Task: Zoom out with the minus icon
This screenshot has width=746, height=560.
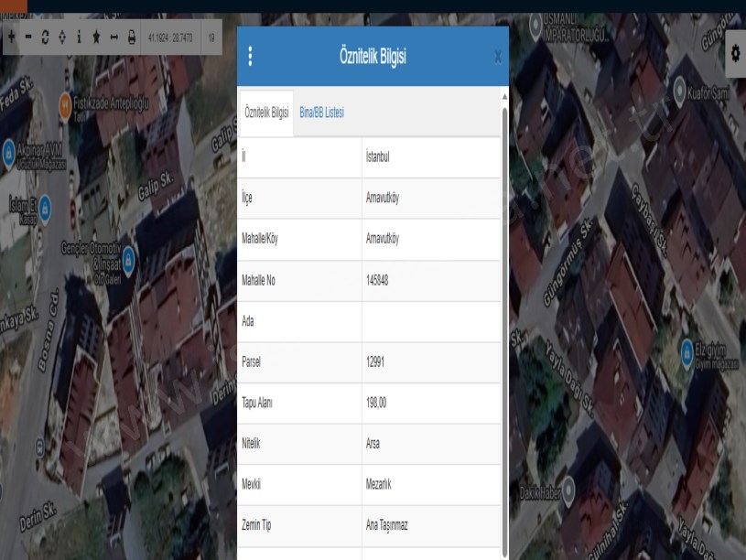Action: tap(28, 38)
